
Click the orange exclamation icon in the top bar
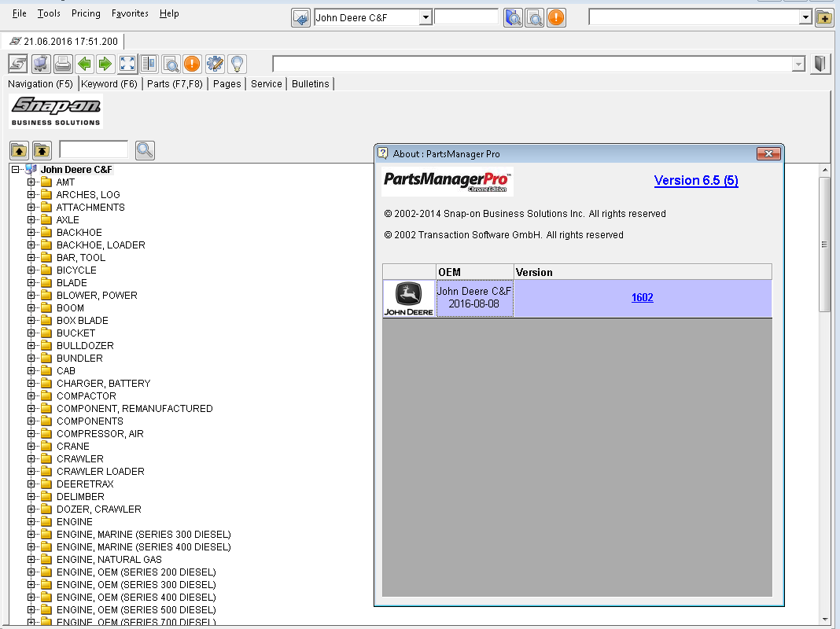click(x=557, y=17)
